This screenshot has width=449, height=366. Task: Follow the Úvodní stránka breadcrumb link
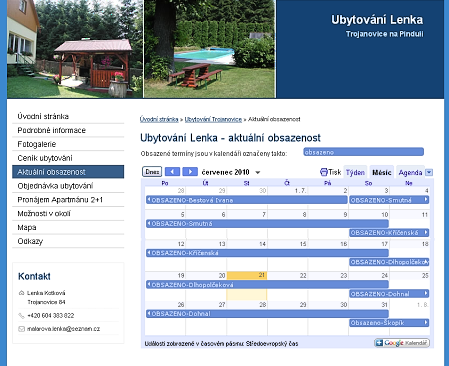coord(159,119)
